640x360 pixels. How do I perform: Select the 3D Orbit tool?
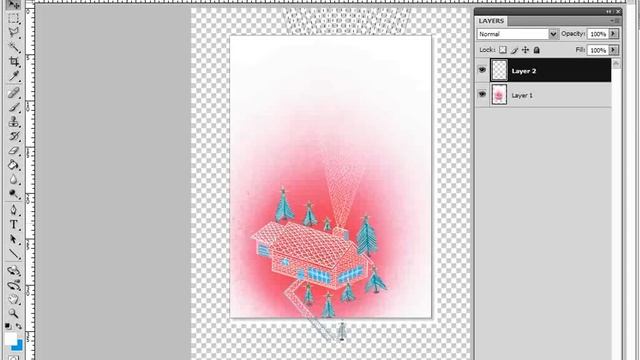pyautogui.click(x=13, y=285)
